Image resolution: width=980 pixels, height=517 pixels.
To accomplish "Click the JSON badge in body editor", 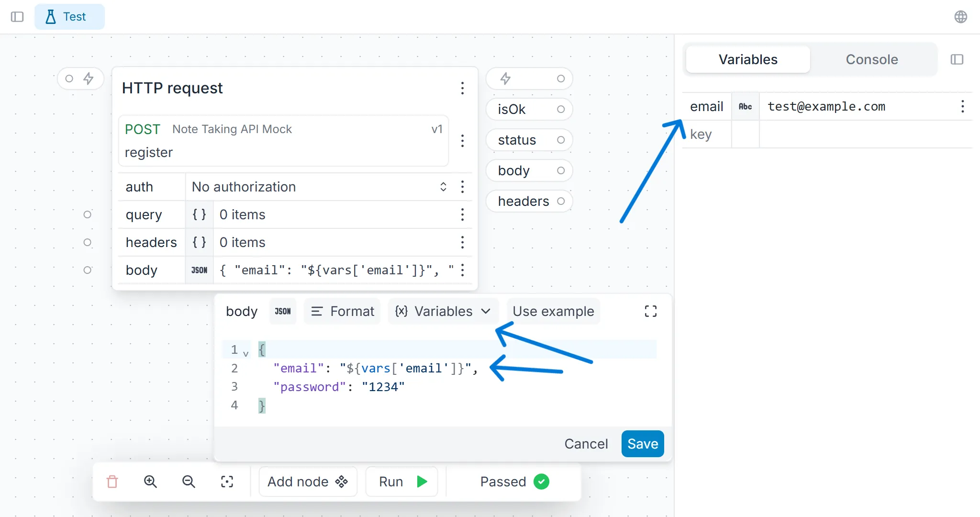I will click(x=283, y=311).
